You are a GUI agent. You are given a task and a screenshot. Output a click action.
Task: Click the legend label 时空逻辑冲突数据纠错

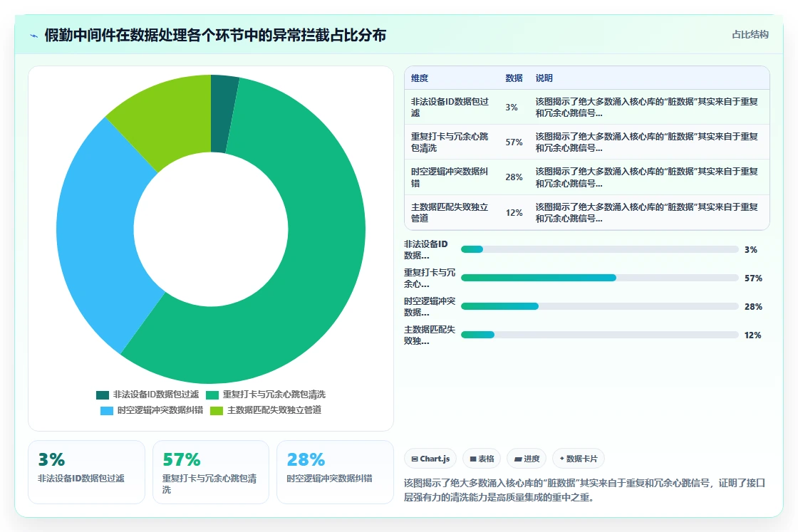160,410
